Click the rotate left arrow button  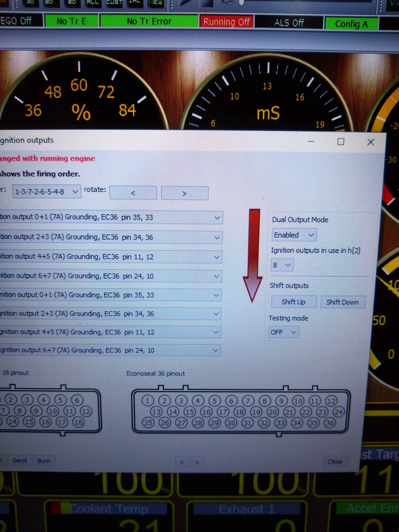point(133,193)
